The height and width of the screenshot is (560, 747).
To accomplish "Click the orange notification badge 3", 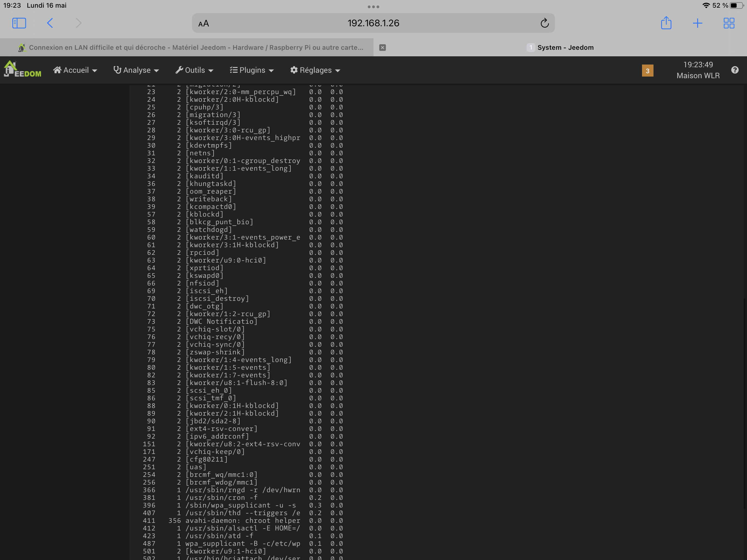I will [x=647, y=71].
